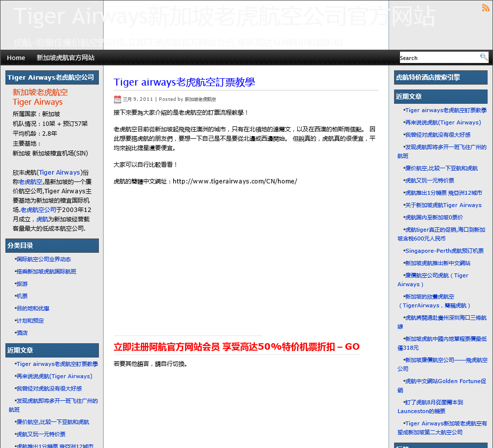The width and height of the screenshot is (493, 448).
Task: Click the 分类目录 widget header
Action: click(52, 245)
